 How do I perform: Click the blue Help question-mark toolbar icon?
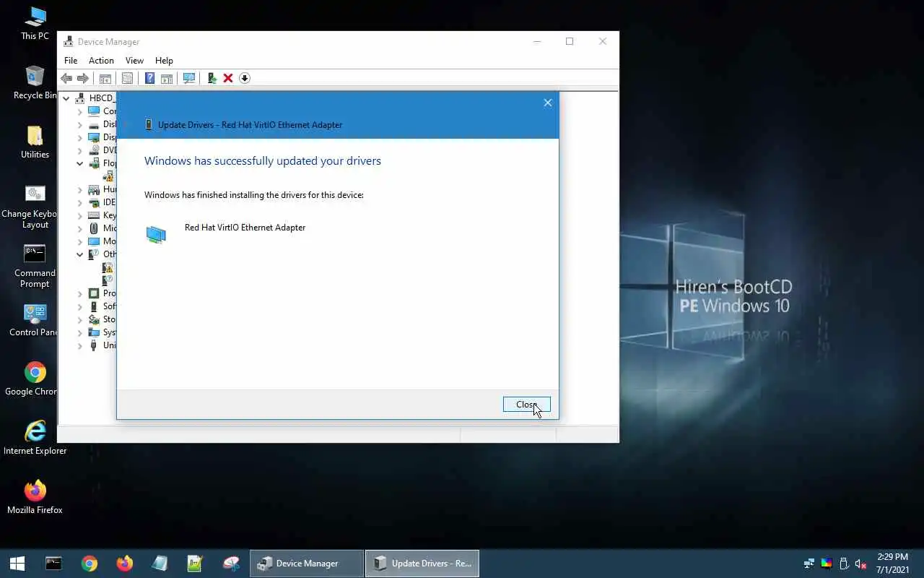(149, 78)
